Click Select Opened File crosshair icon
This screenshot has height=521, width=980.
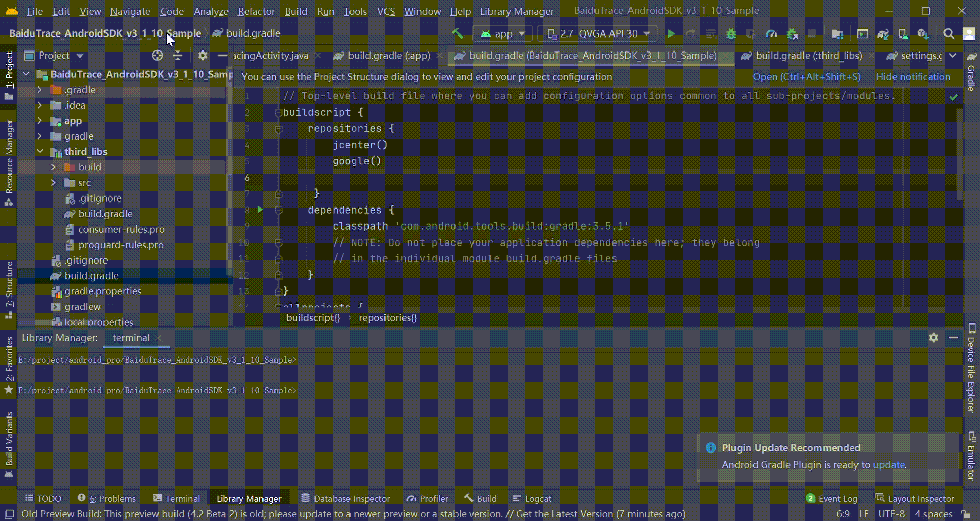[157, 55]
